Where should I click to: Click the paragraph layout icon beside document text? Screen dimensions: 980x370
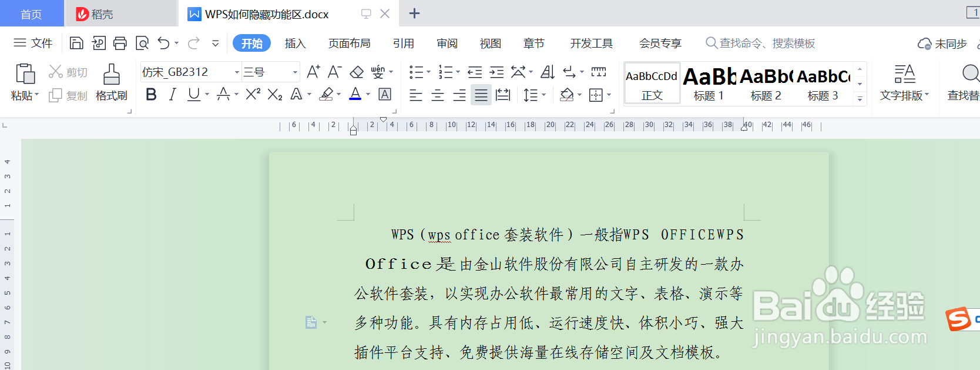(311, 322)
